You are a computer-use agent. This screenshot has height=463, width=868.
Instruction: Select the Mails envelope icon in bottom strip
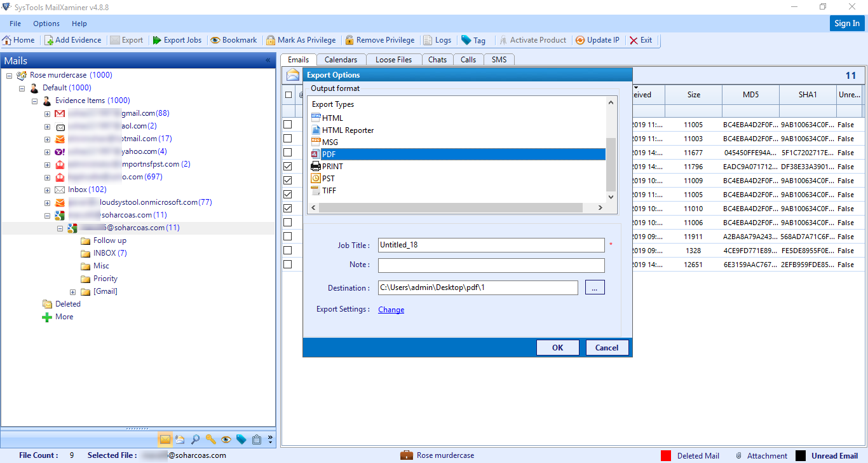(x=165, y=439)
